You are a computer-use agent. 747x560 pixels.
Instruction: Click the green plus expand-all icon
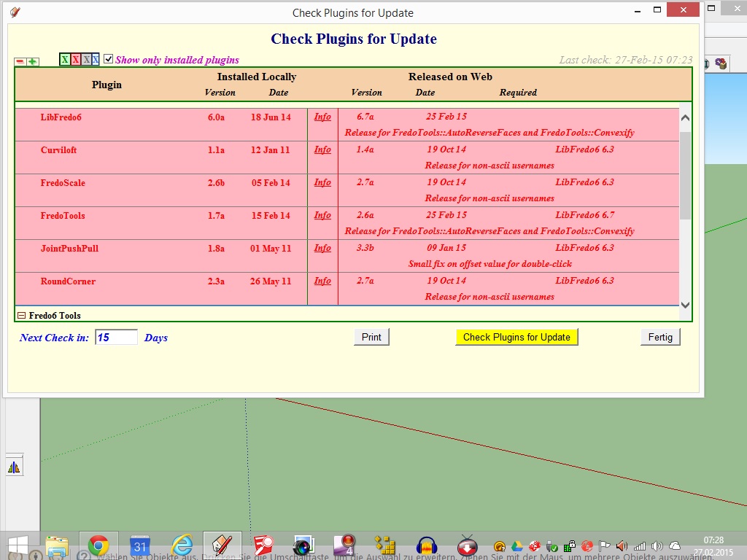pyautogui.click(x=32, y=62)
